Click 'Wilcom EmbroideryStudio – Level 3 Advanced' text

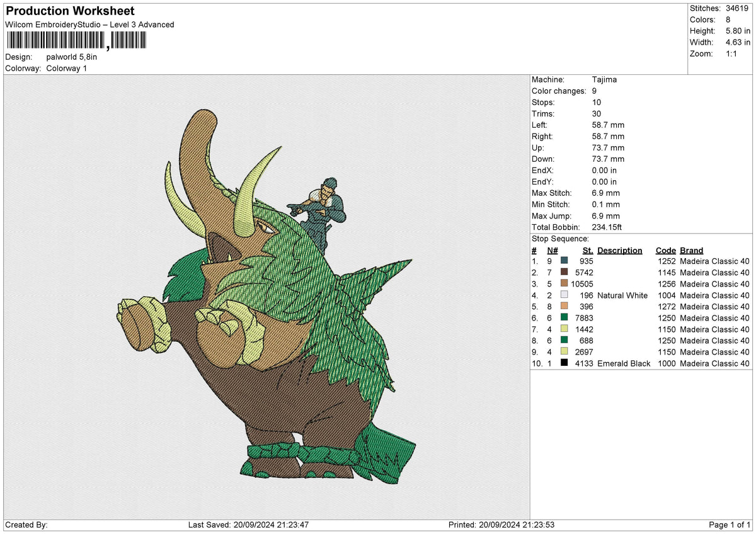[89, 25]
